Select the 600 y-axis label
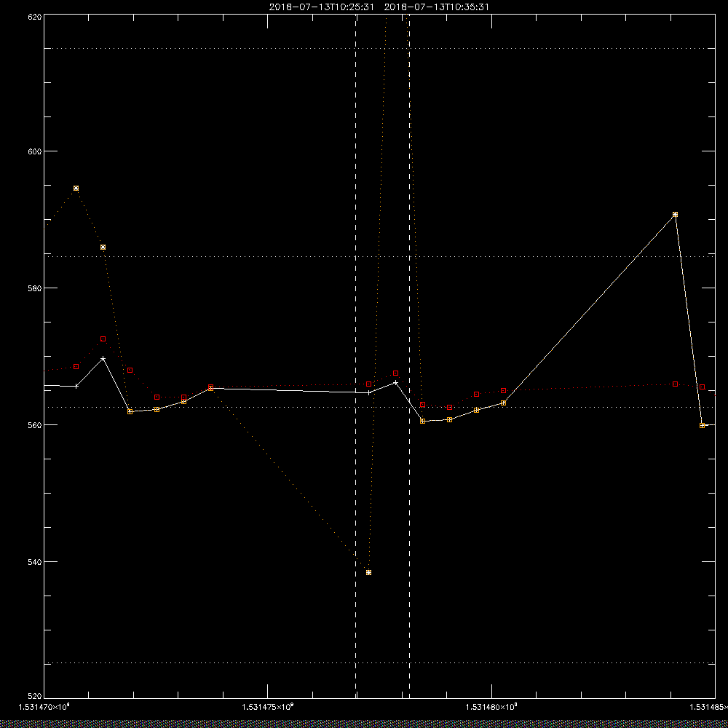Viewport: 728px width, 728px height. tap(35, 151)
